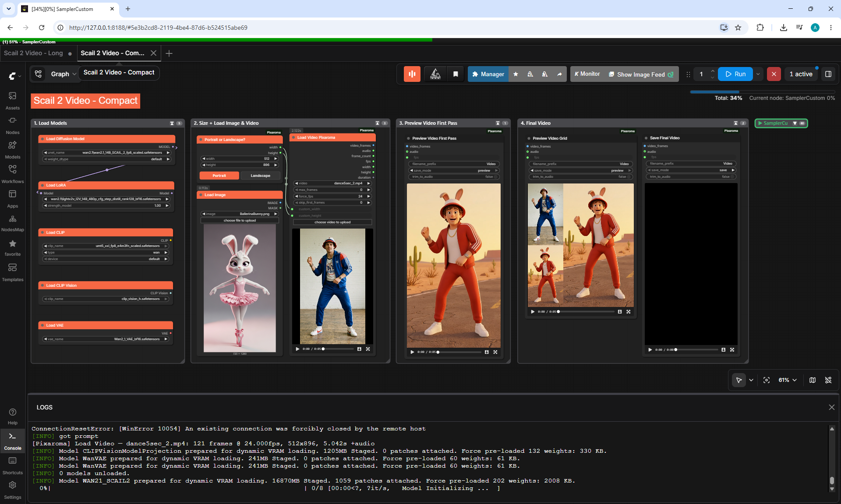Open the Assets sidebar panel
Screen dimensions: 841x504
coord(13,100)
